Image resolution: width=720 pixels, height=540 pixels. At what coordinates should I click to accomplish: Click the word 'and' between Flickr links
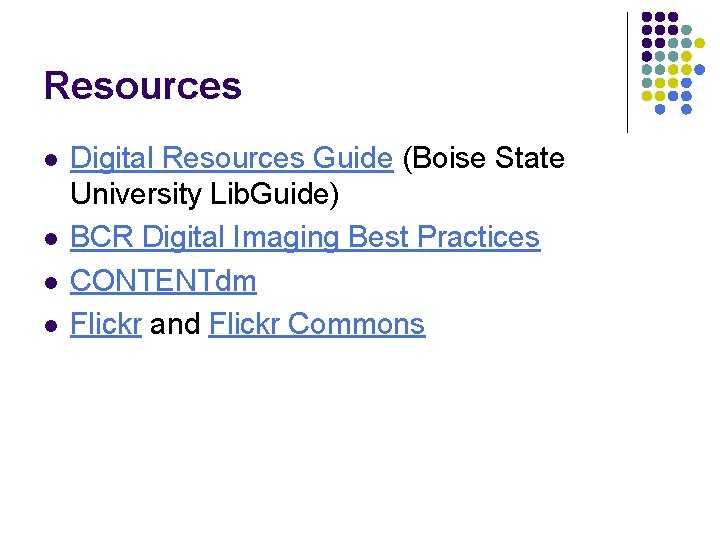[175, 324]
